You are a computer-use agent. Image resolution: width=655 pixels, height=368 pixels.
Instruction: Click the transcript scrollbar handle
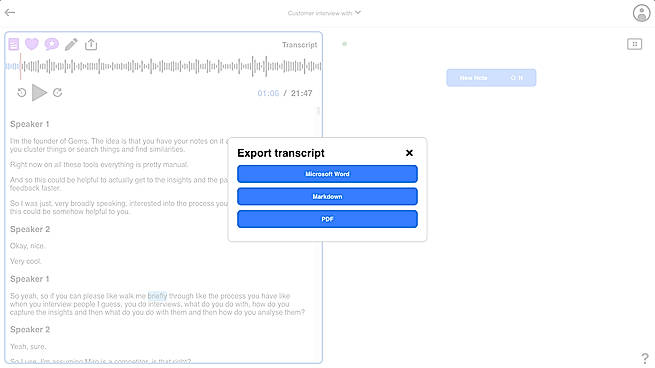click(318, 111)
